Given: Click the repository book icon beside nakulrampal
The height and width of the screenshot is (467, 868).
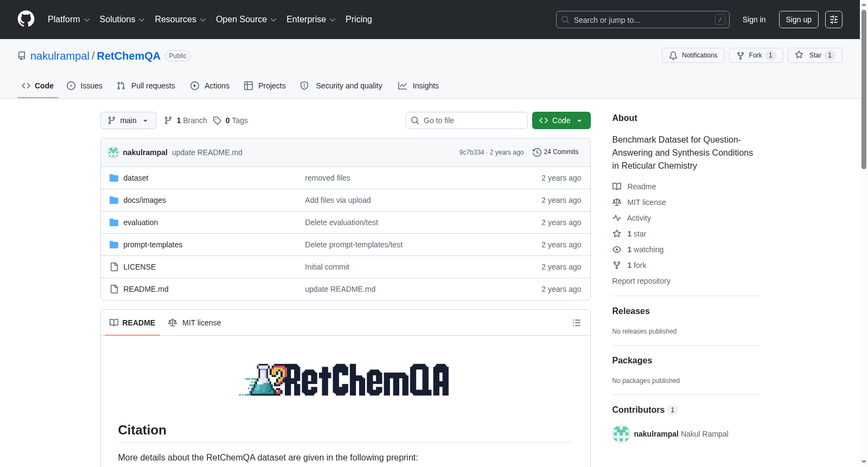Looking at the screenshot, I should coord(22,56).
